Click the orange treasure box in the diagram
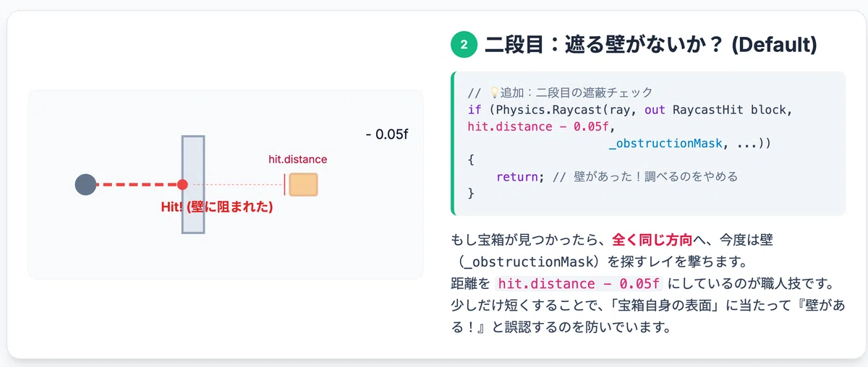Viewport: 868px width, 367px height. point(303,185)
